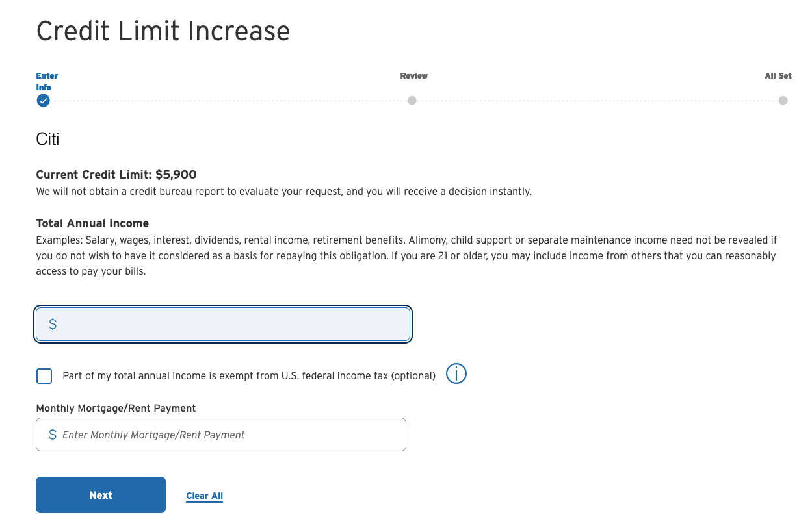Screen dimensions: 812x530
Task: Click the Review step progress dot
Action: click(411, 101)
